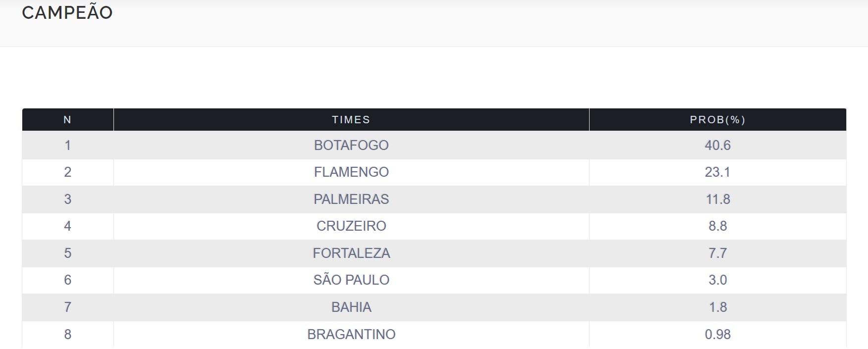Select the BOTAFOGO team name

tap(351, 145)
